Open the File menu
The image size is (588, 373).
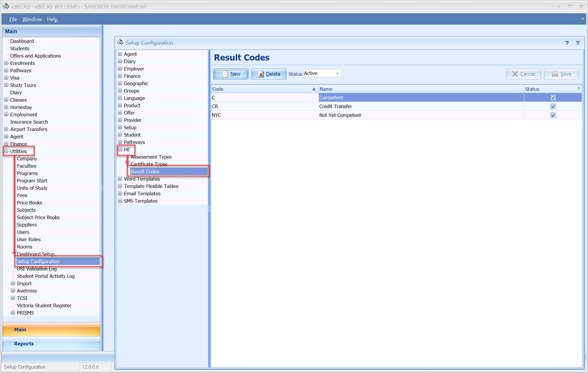coord(13,19)
